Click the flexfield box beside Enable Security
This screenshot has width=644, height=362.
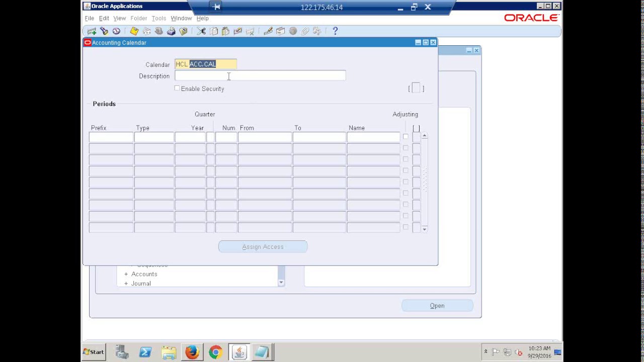click(416, 88)
